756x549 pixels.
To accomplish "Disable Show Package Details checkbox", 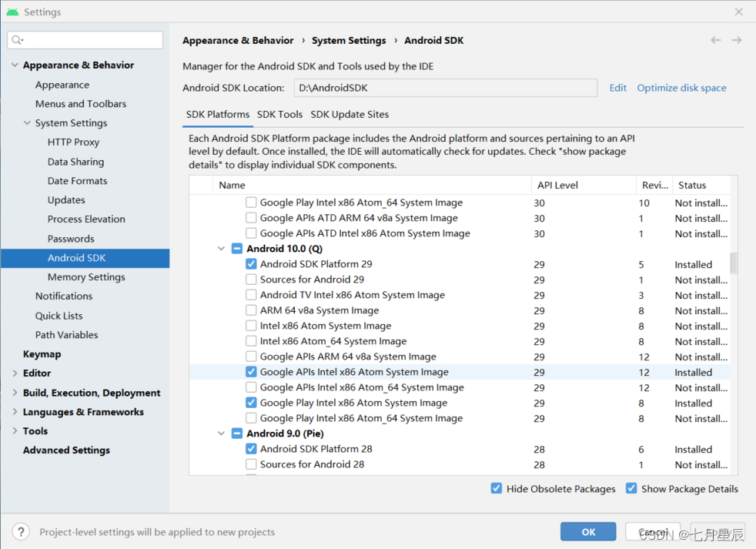I will pyautogui.click(x=631, y=489).
